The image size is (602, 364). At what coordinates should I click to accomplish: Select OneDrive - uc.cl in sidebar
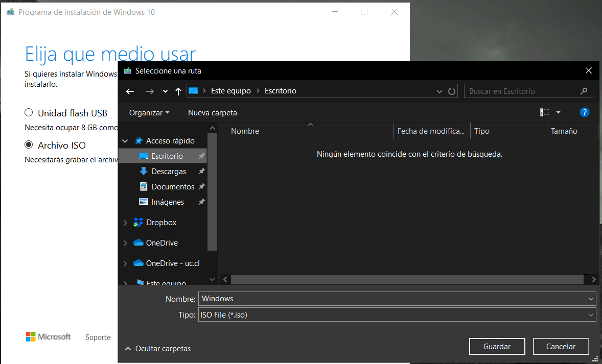point(173,263)
